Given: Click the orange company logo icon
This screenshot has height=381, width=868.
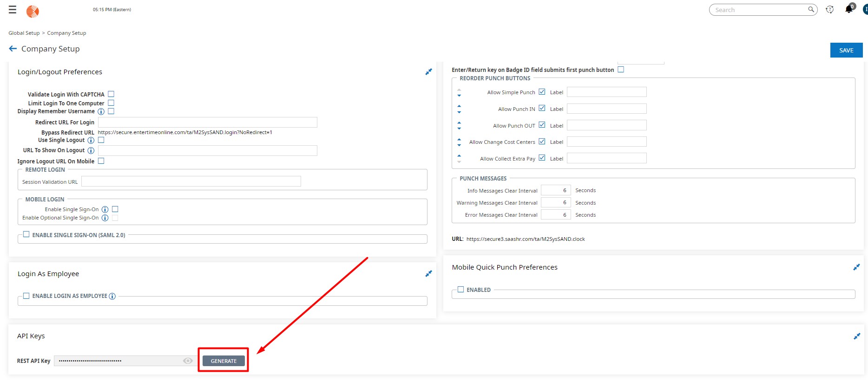Looking at the screenshot, I should point(33,11).
